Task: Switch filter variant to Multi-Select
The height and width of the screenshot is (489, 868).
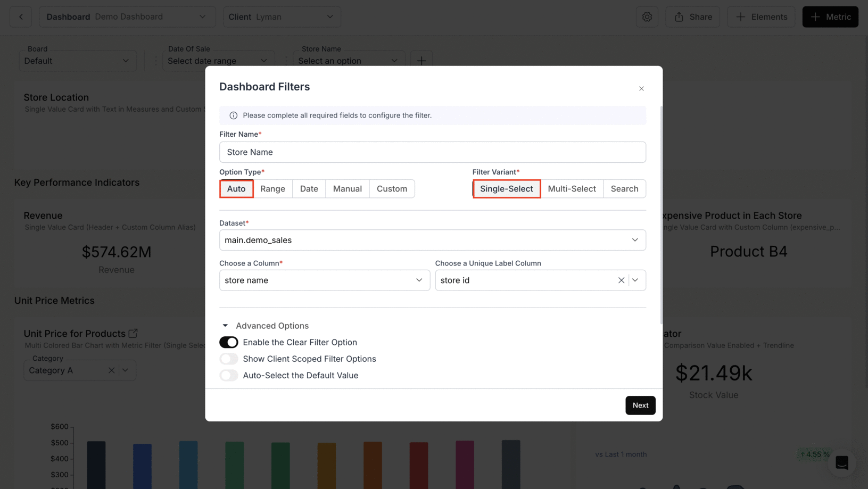Action: pyautogui.click(x=572, y=189)
